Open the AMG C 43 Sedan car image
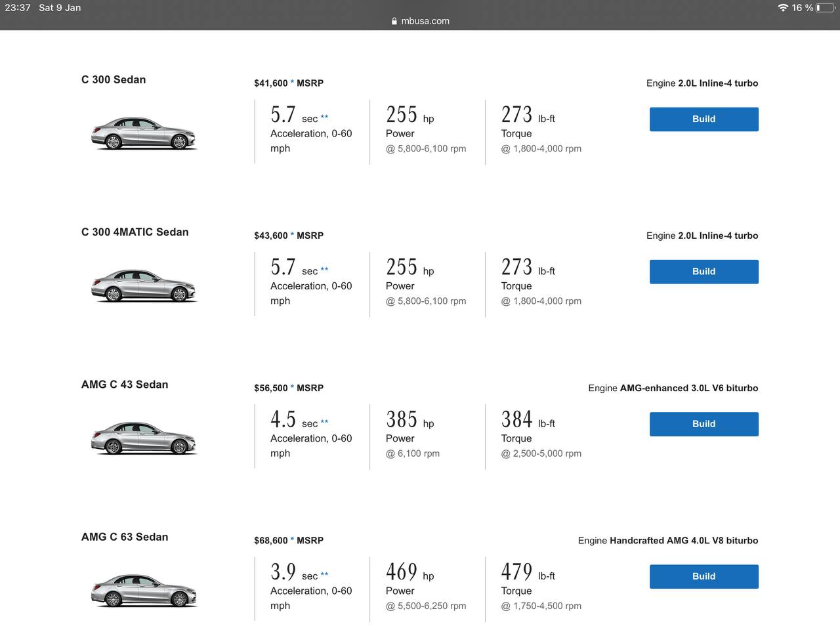840x630 pixels. click(144, 438)
